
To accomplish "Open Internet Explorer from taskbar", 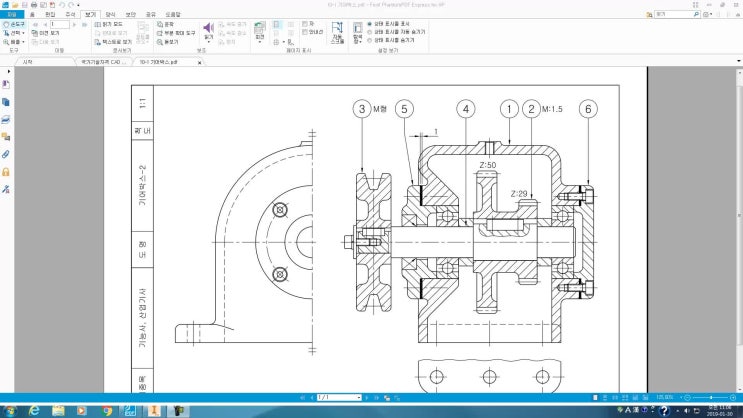I will (x=34, y=410).
